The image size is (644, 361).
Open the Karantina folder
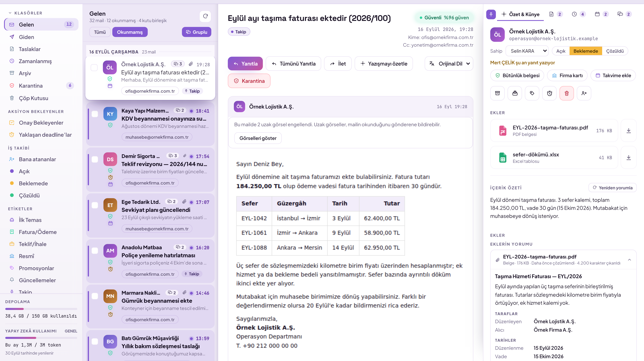coord(41,86)
